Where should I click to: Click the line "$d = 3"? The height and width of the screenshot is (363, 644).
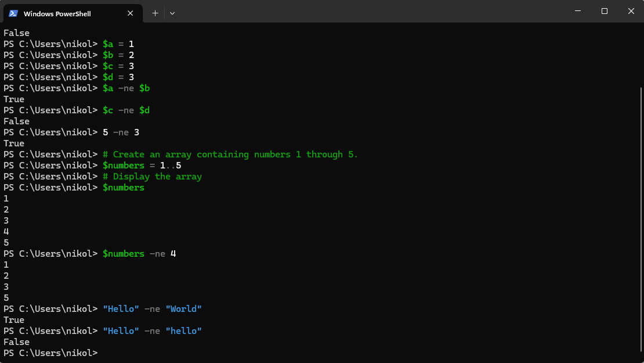pos(118,77)
